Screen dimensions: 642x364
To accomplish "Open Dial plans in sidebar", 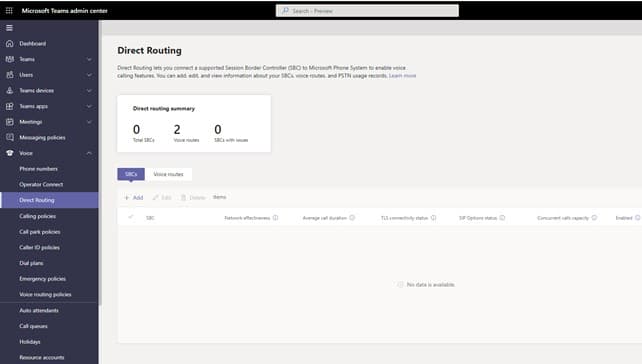I will [31, 263].
